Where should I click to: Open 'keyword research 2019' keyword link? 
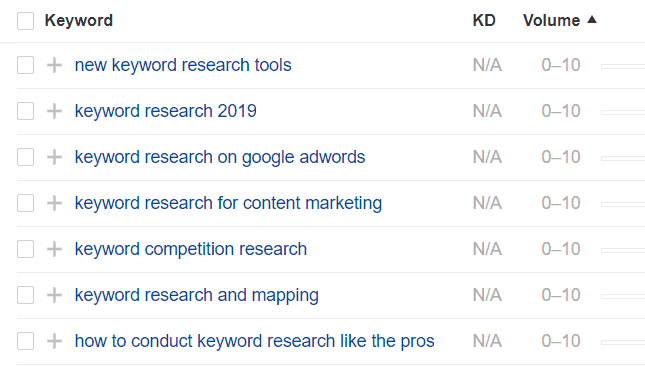(x=165, y=111)
